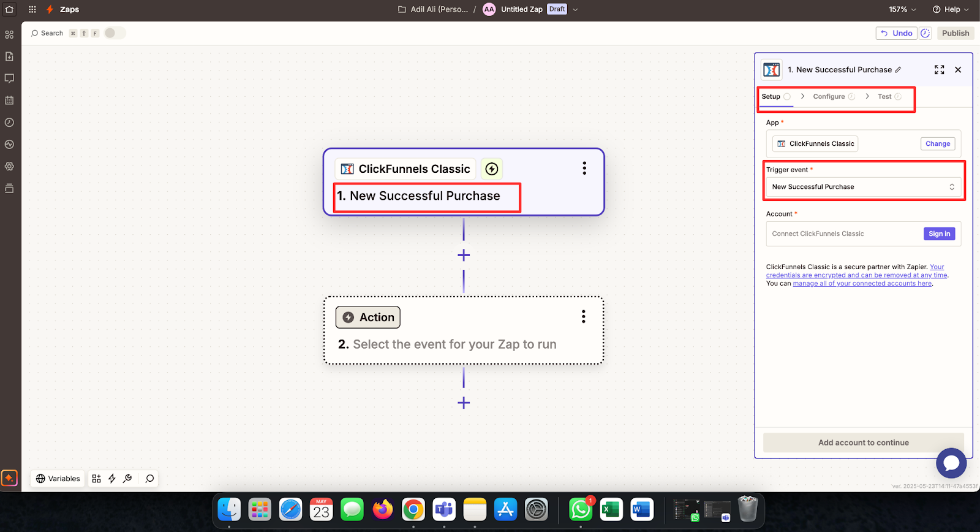Viewport: 980px width, 532px height.
Task: Close the step configuration panel
Action: (x=959, y=70)
